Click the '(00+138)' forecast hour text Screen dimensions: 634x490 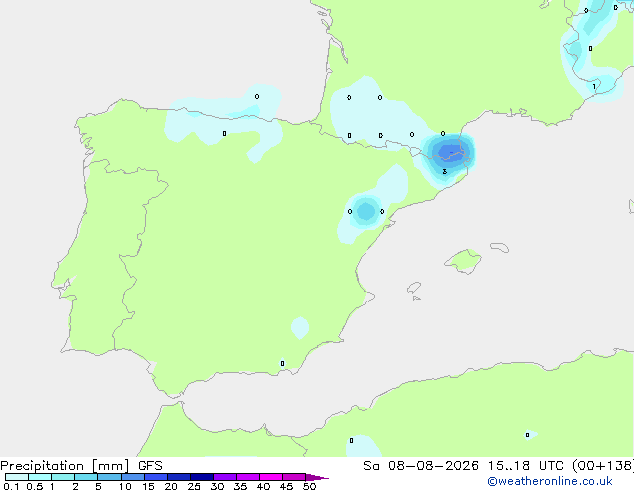click(603, 466)
